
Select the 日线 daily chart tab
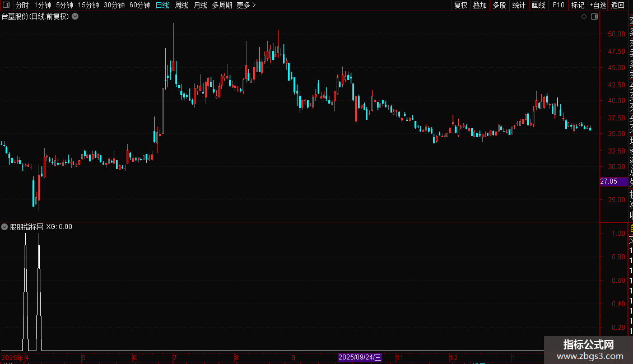click(x=162, y=5)
